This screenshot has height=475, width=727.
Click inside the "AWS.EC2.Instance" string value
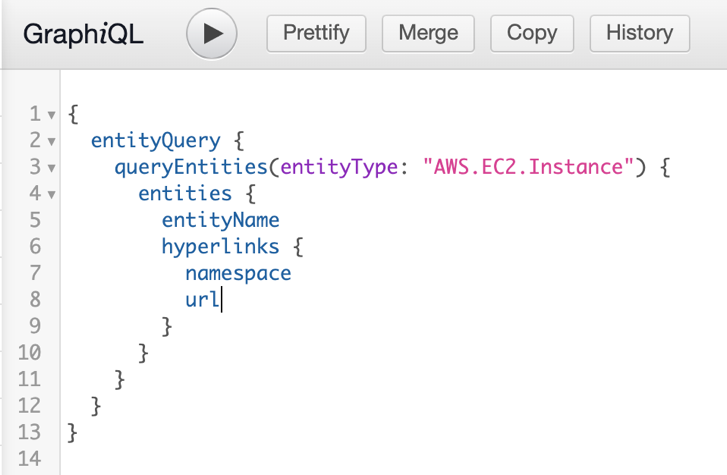(x=534, y=167)
